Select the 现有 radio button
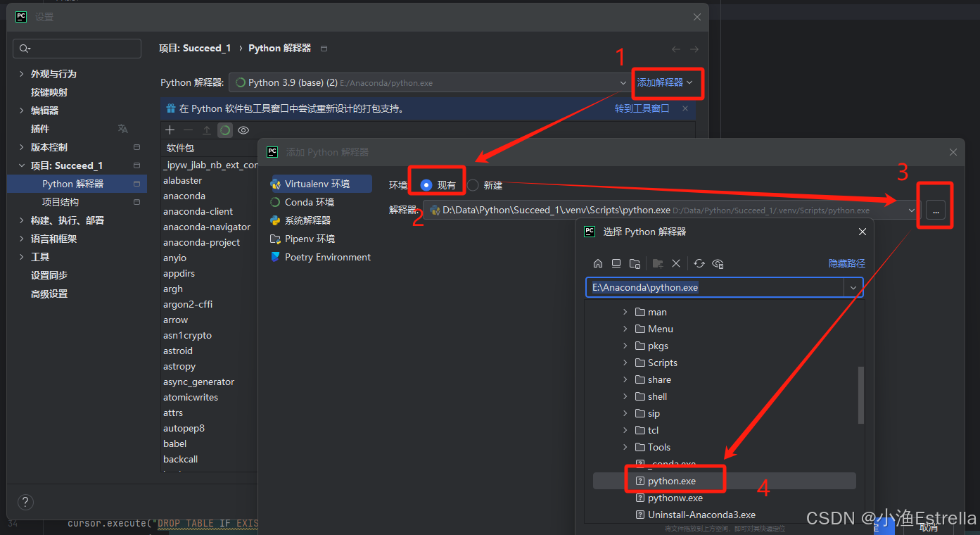Image resolution: width=980 pixels, height=535 pixels. tap(426, 185)
